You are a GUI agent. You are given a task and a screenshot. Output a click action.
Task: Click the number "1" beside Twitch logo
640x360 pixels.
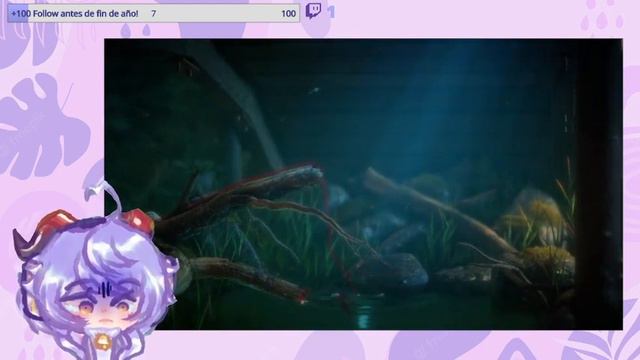(331, 12)
